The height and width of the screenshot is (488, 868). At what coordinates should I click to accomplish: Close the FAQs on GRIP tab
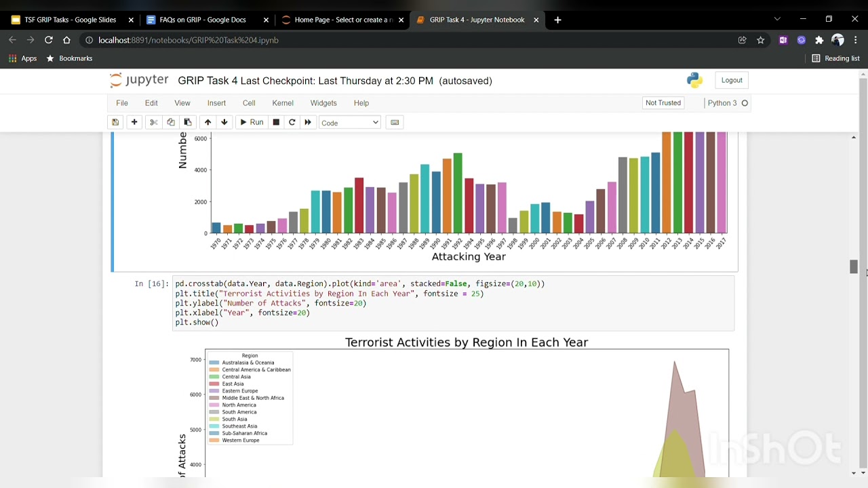tap(266, 20)
